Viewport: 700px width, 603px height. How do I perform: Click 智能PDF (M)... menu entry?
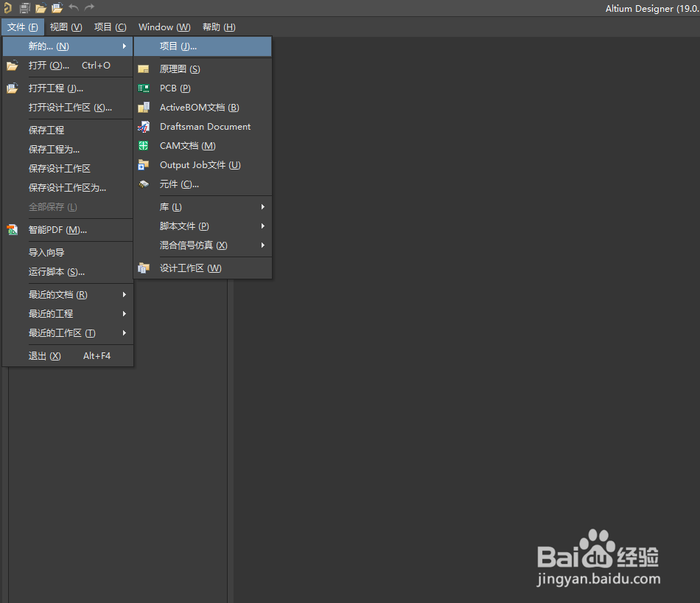[68, 230]
